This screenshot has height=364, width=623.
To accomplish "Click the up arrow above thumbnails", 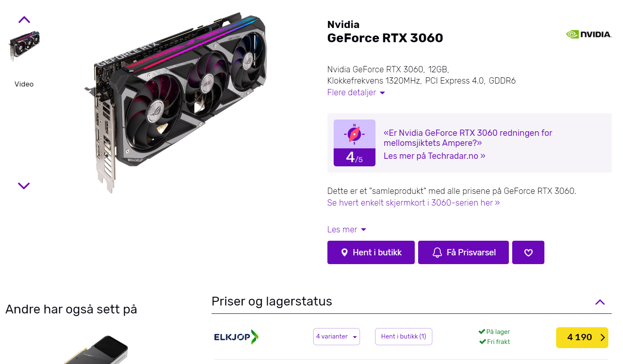I will click(x=24, y=20).
